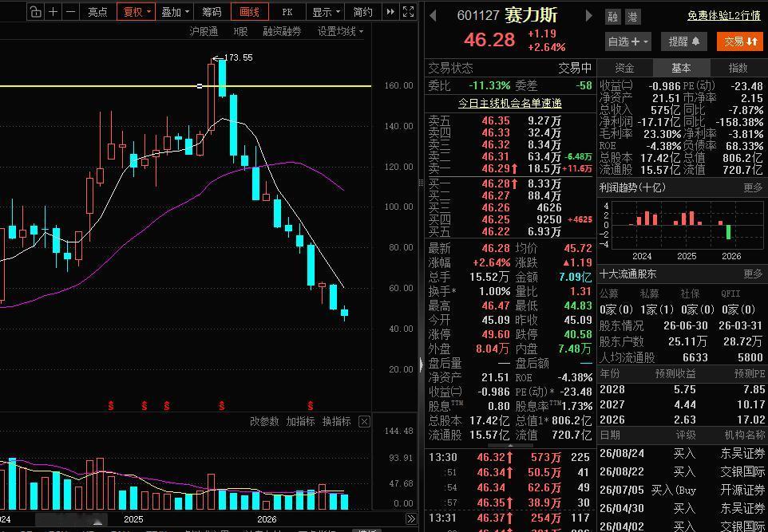
Task: Zoom in chart with plus icon
Action: pyautogui.click(x=53, y=12)
